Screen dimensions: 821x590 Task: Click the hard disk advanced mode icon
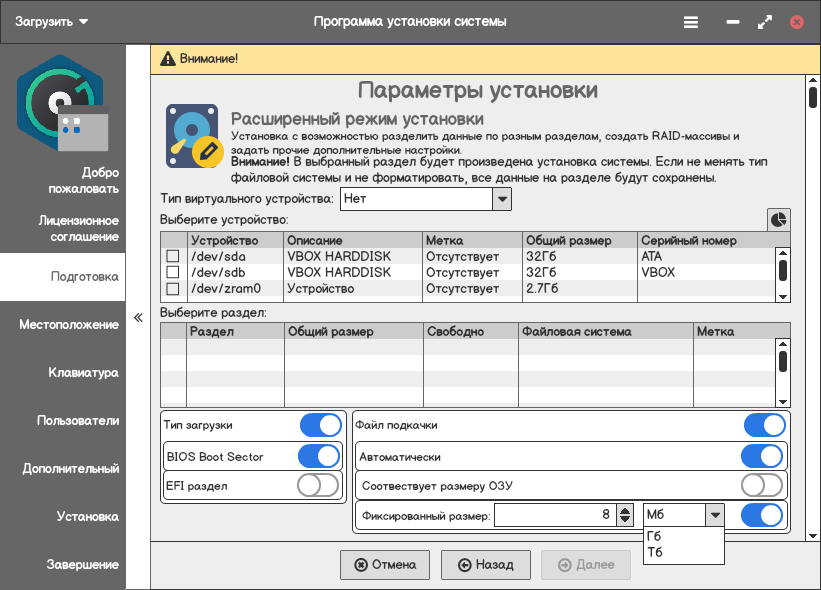(194, 137)
